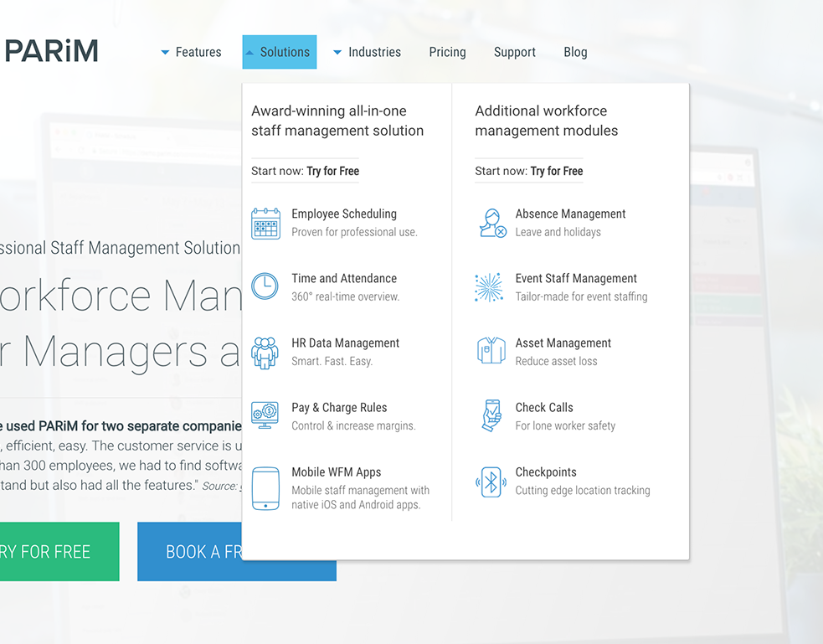Open the Mobile WFM Apps link
The image size is (823, 644).
click(x=337, y=471)
